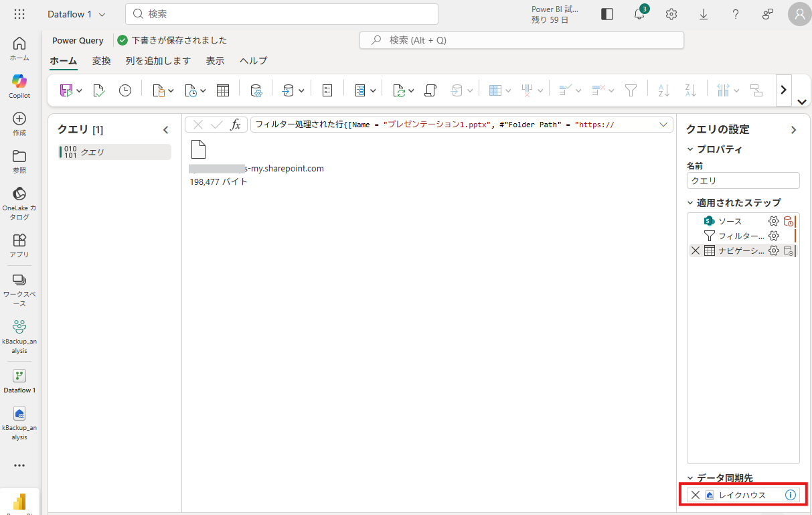Viewport: 812px width, 515px height.
Task: Click the 名前 input field containing クエリ
Action: pos(742,181)
